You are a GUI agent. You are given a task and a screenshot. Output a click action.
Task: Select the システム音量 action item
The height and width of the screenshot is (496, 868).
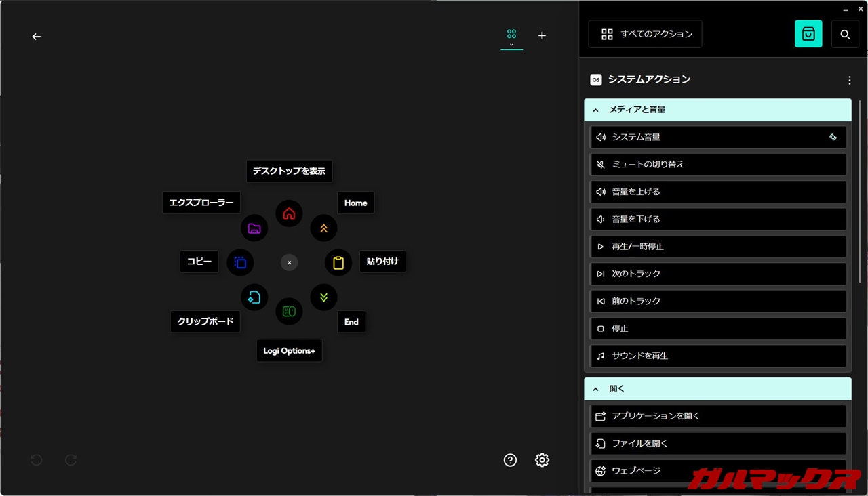[x=718, y=138]
